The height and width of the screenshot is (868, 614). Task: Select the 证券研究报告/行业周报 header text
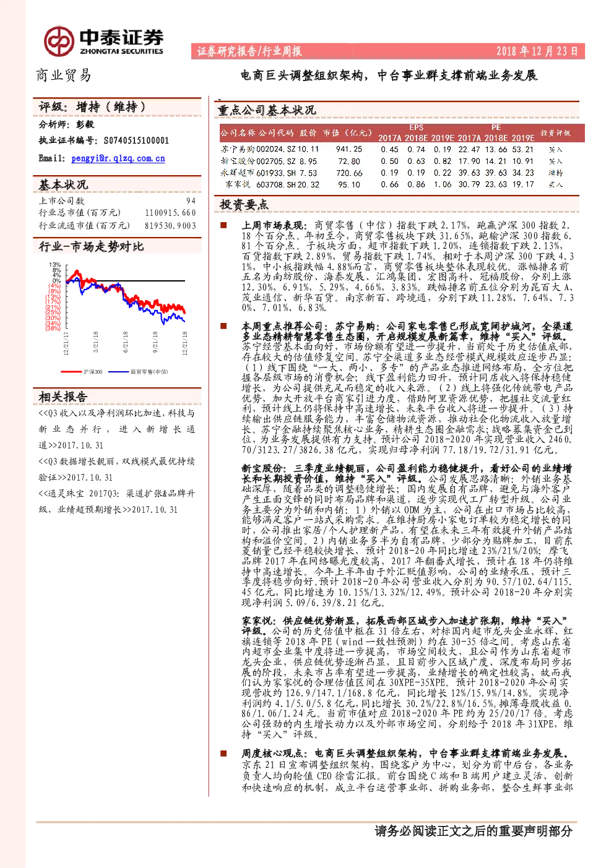pyautogui.click(x=249, y=51)
